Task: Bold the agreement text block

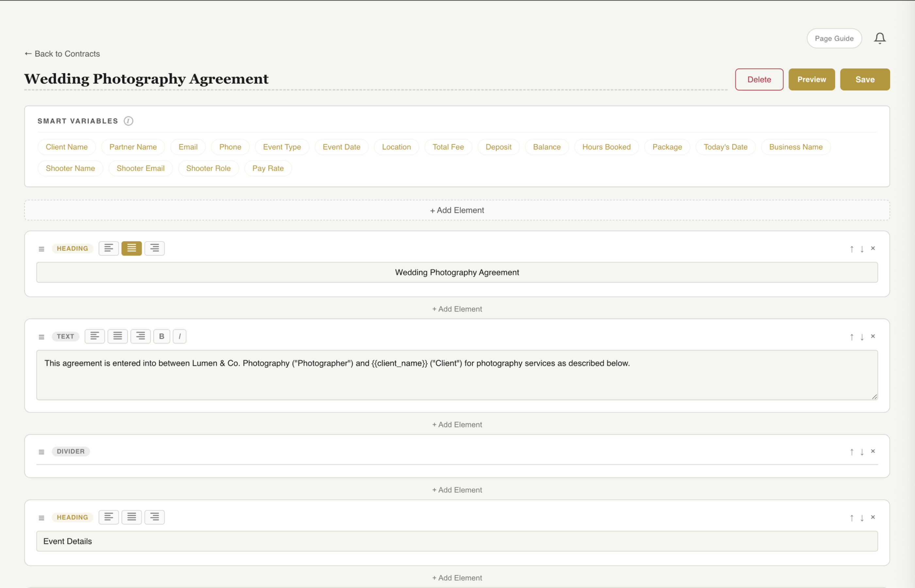Action: [x=161, y=336]
